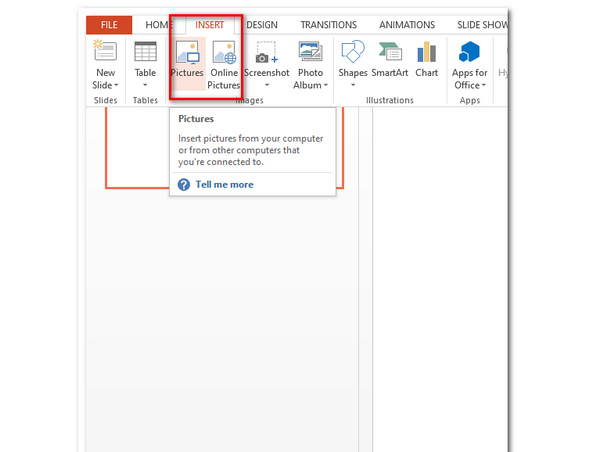Switch to the DESIGN ribbon tab
600x452 pixels.
click(x=262, y=25)
